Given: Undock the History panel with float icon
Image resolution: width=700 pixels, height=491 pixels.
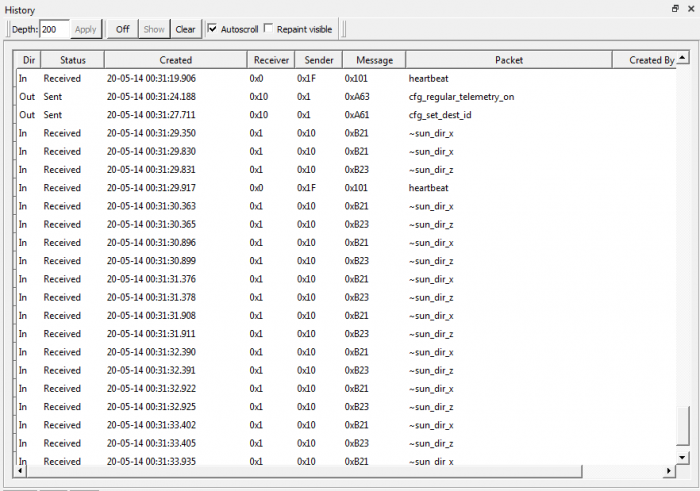Looking at the screenshot, I should tap(675, 8).
